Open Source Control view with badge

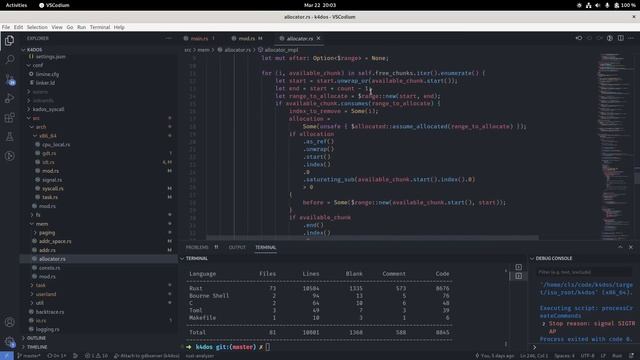pos(10,79)
